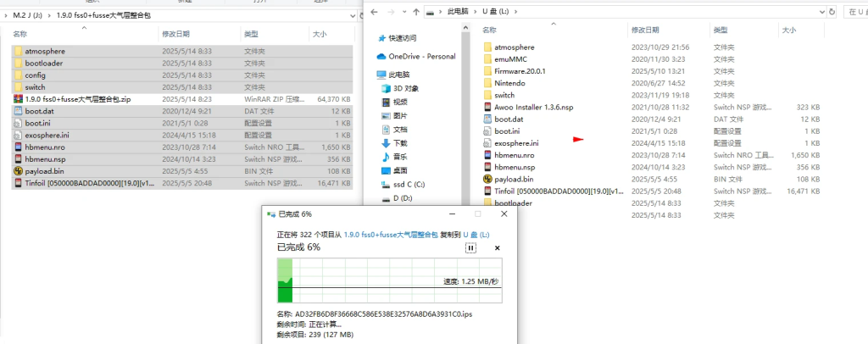The height and width of the screenshot is (344, 868).
Task: Open 快速访问 star icon in sidebar
Action: coord(381,38)
